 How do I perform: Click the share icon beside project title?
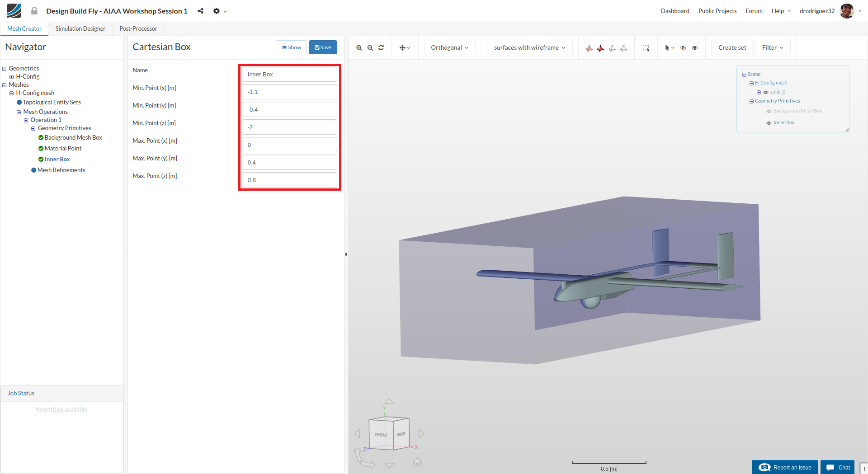coord(201,11)
